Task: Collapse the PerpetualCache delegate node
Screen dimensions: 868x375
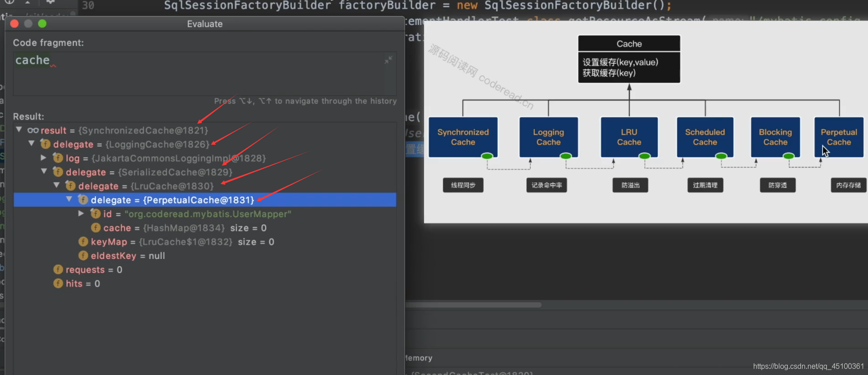Action: 69,199
